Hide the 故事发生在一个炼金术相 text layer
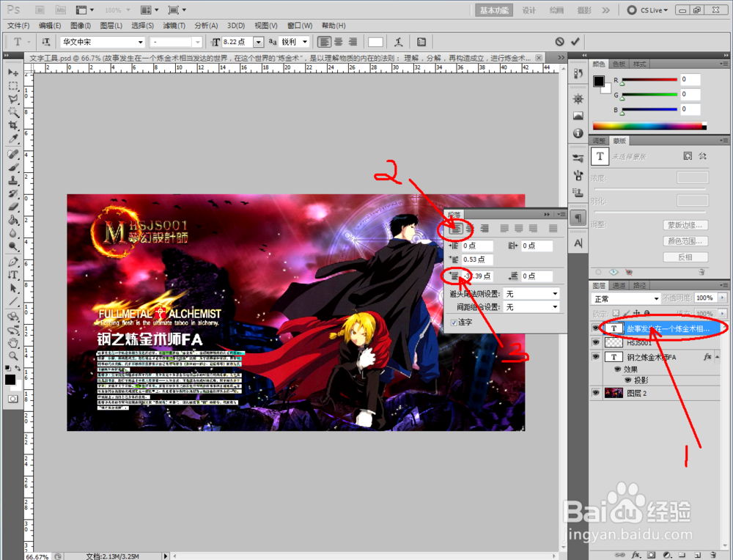This screenshot has width=733, height=560. [595, 328]
